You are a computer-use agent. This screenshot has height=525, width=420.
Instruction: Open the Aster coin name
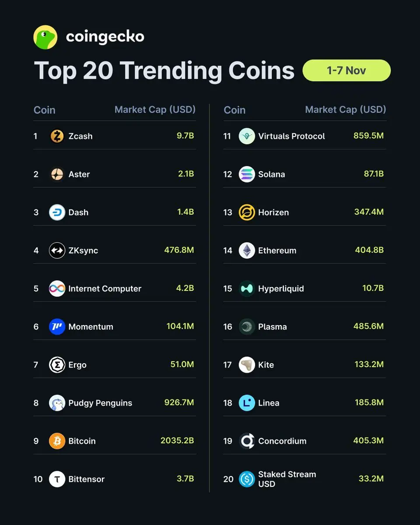pyautogui.click(x=79, y=174)
